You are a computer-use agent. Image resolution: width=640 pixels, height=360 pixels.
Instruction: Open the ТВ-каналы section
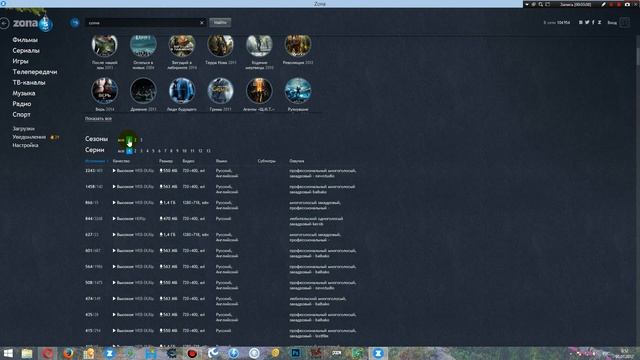click(29, 82)
